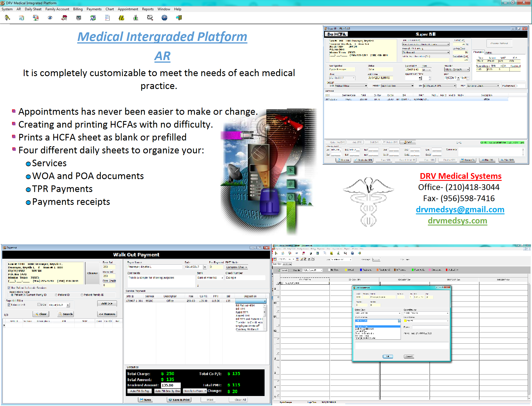Viewport: 532px width, 406px height.
Task: Select the Patient Family ID radio option
Action: (x=82, y=295)
